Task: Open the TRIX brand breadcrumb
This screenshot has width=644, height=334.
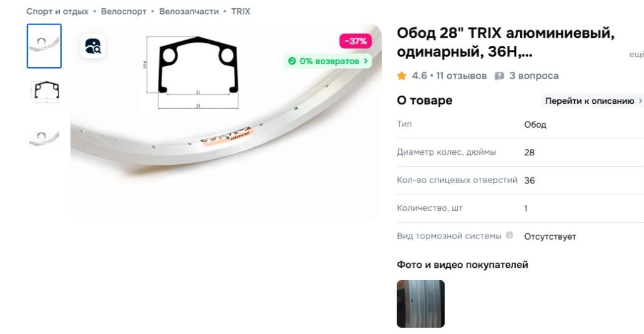Action: 241,11
